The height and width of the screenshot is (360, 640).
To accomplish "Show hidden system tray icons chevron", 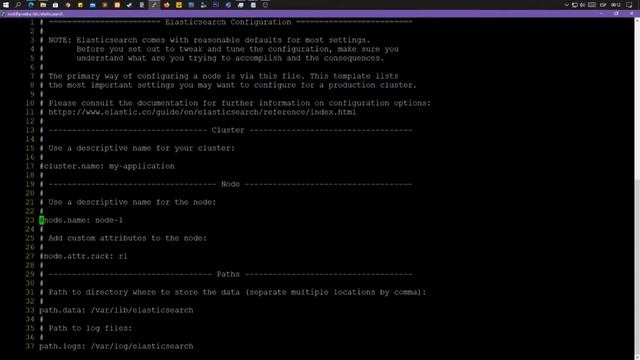I will pos(567,5).
